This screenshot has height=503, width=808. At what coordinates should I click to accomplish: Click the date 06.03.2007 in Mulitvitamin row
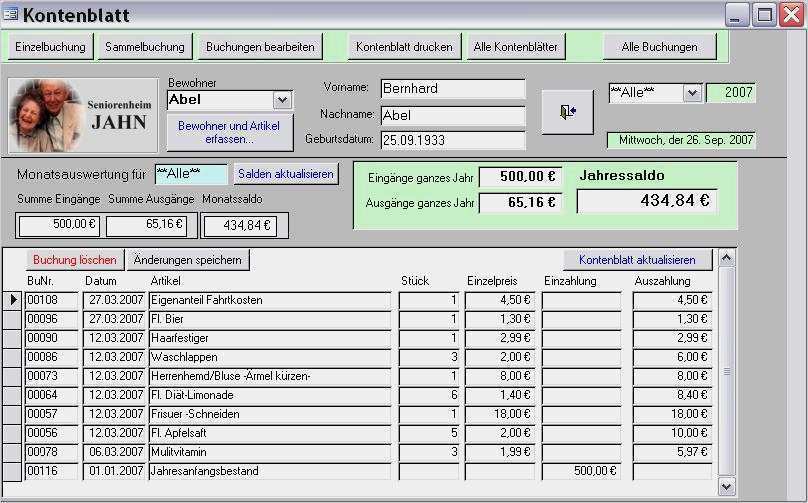pos(114,452)
